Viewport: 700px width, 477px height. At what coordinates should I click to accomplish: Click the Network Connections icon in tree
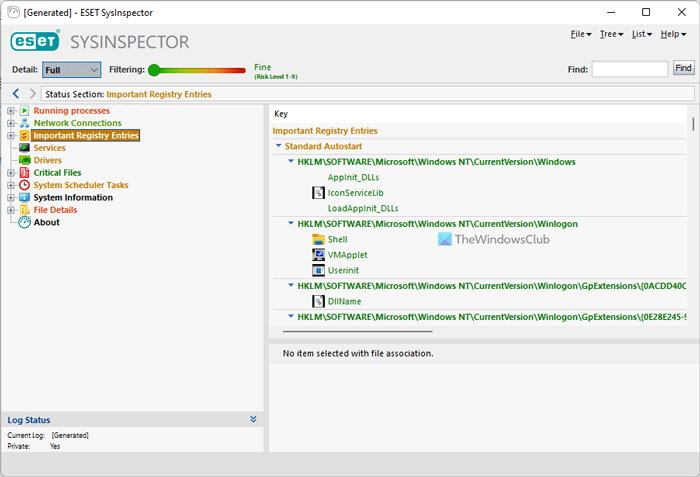25,123
